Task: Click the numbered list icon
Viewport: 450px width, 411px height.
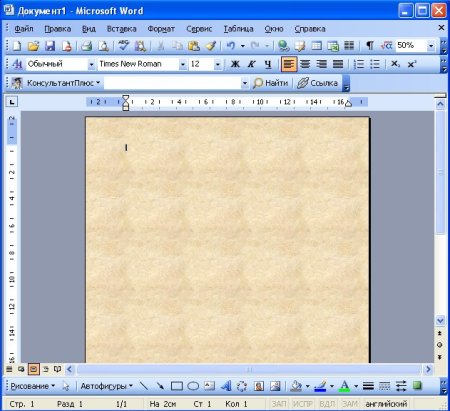Action: [359, 64]
